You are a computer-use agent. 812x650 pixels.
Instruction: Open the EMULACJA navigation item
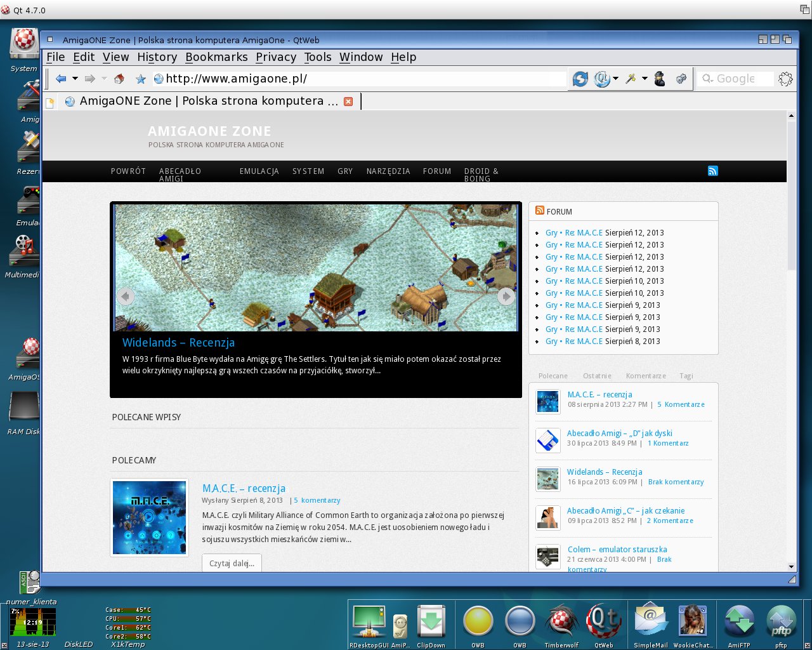(x=259, y=171)
